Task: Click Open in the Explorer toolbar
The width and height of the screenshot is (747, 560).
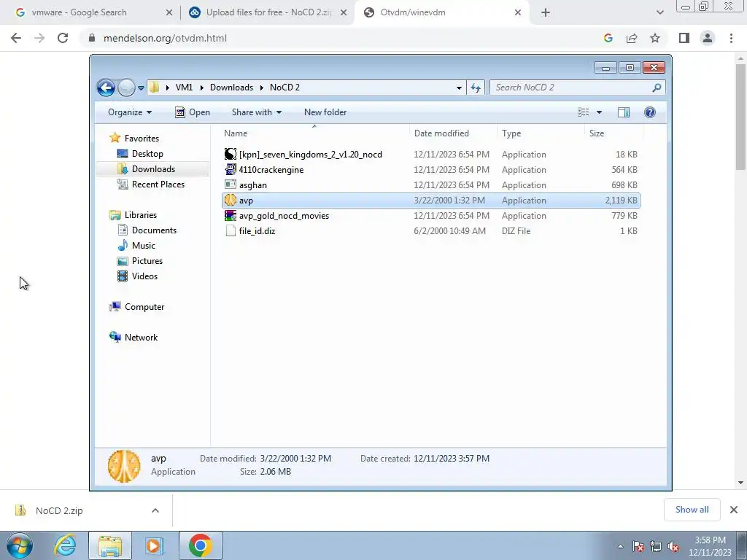Action: [193, 112]
